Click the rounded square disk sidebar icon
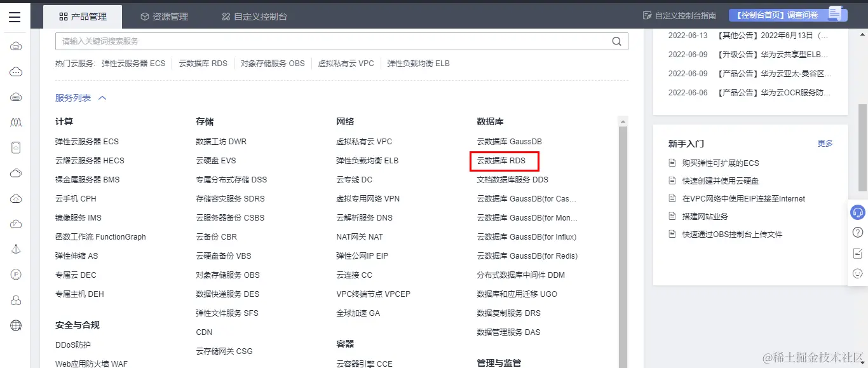This screenshot has width=868, height=368. pos(17,147)
